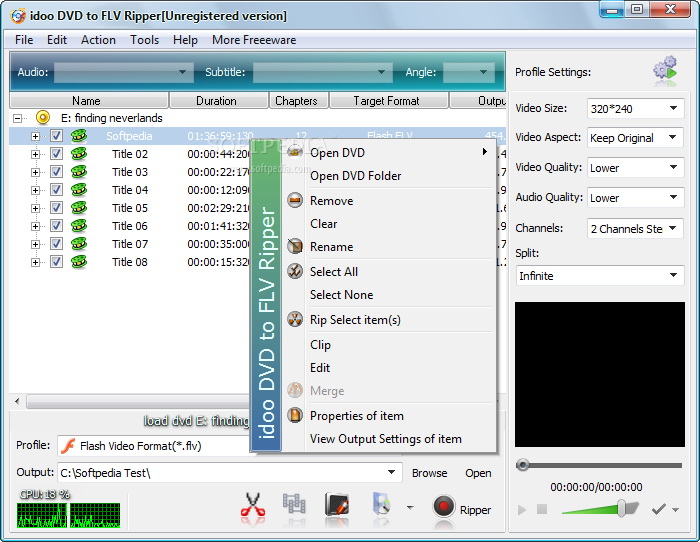Image resolution: width=700 pixels, height=542 pixels.
Task: Open the Action menu
Action: tap(98, 40)
